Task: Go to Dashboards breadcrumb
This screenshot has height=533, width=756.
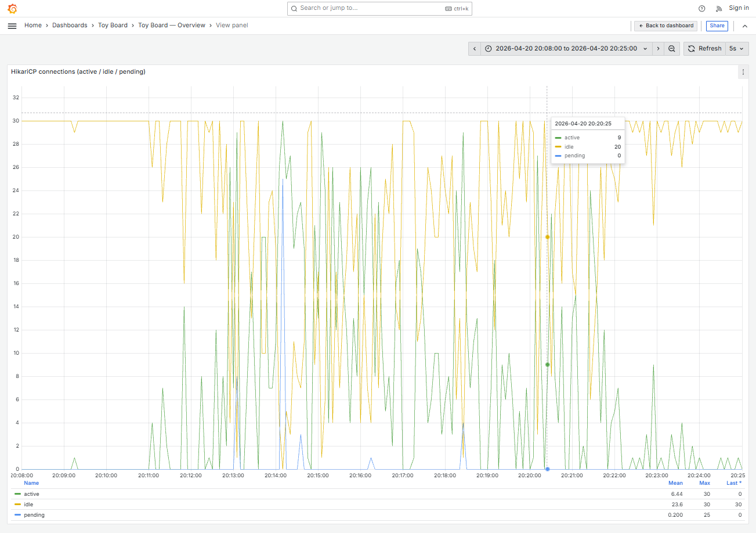Action: tap(70, 26)
